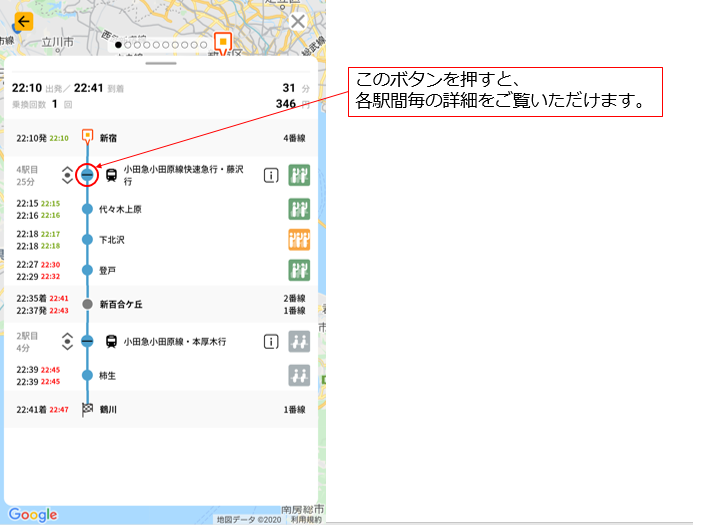701x525 pixels.
Task: Click green congestion icon for 代々木上原
Action: click(299, 209)
